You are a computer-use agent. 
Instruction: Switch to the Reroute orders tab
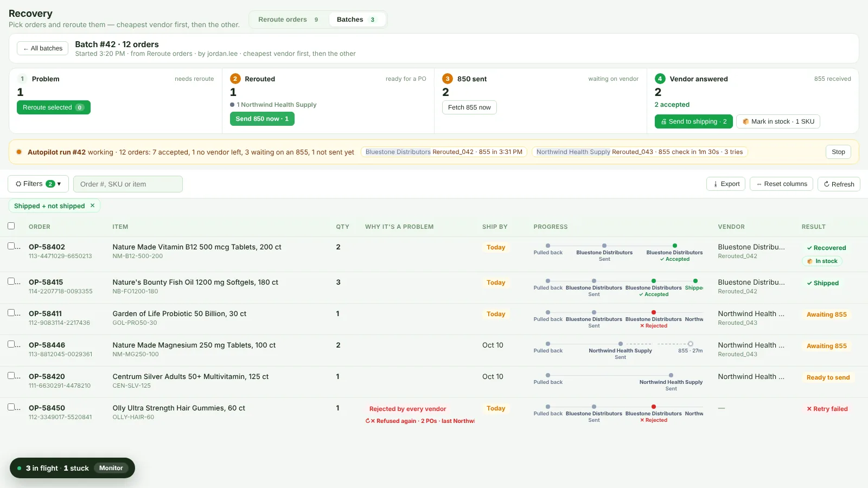tap(288, 20)
